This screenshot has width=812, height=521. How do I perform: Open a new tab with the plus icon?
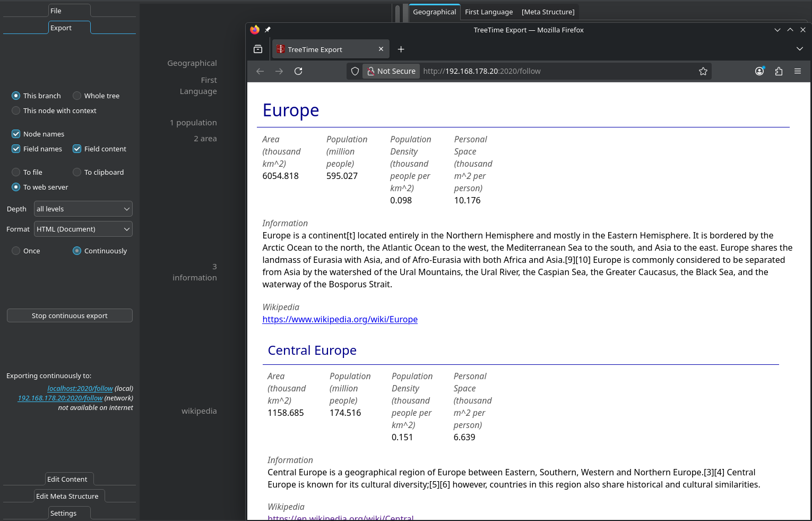[x=401, y=49]
